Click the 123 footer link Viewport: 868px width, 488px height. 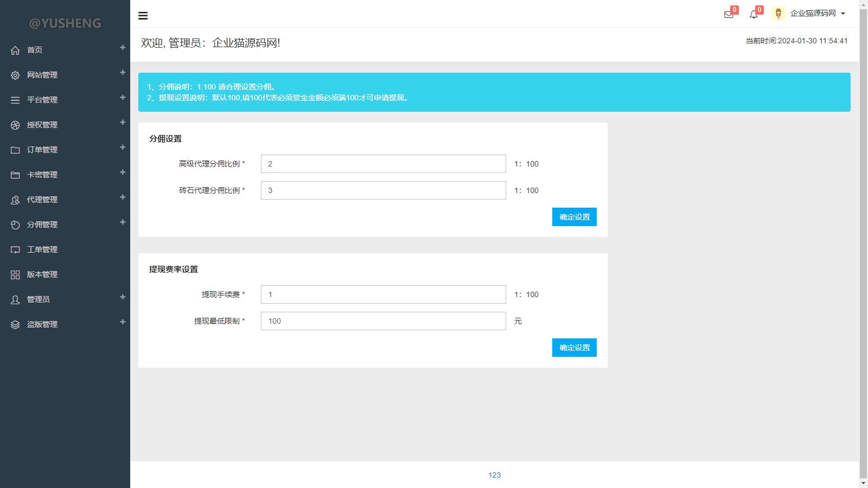click(494, 475)
